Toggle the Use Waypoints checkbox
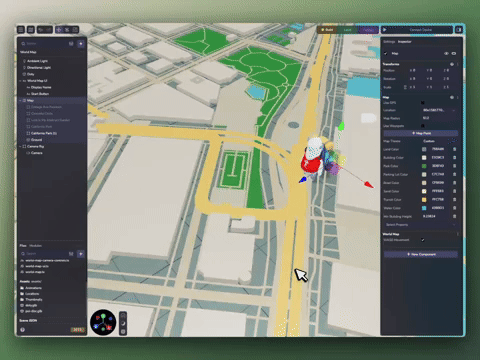Image resolution: width=480 pixels, height=360 pixels. click(423, 126)
